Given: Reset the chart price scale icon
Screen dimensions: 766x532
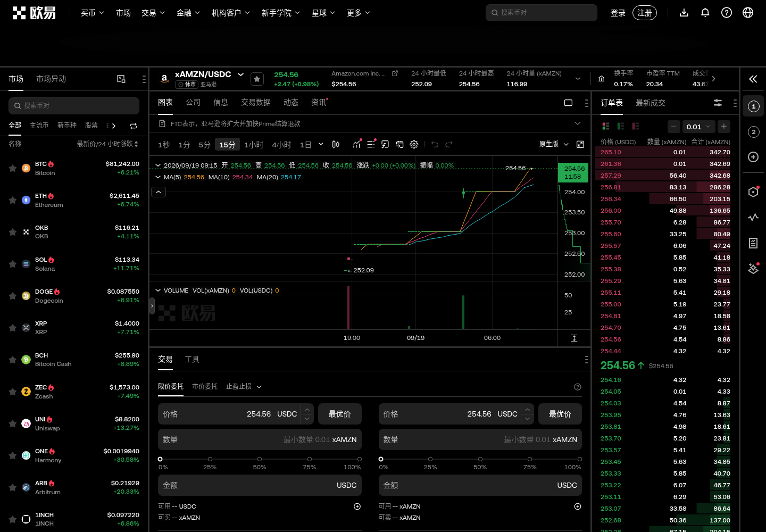Looking at the screenshot, I should 574,338.
